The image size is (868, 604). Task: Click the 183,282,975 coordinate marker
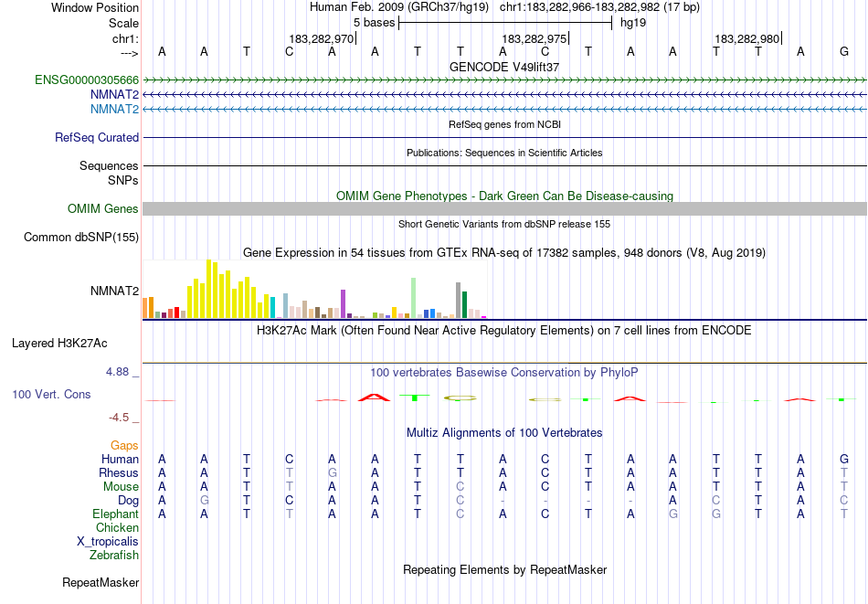[535, 38]
